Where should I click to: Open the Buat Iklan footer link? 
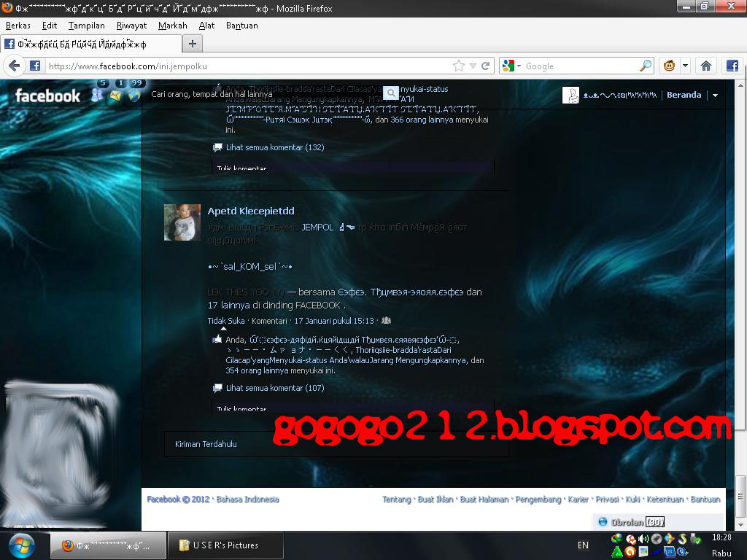pyautogui.click(x=436, y=499)
